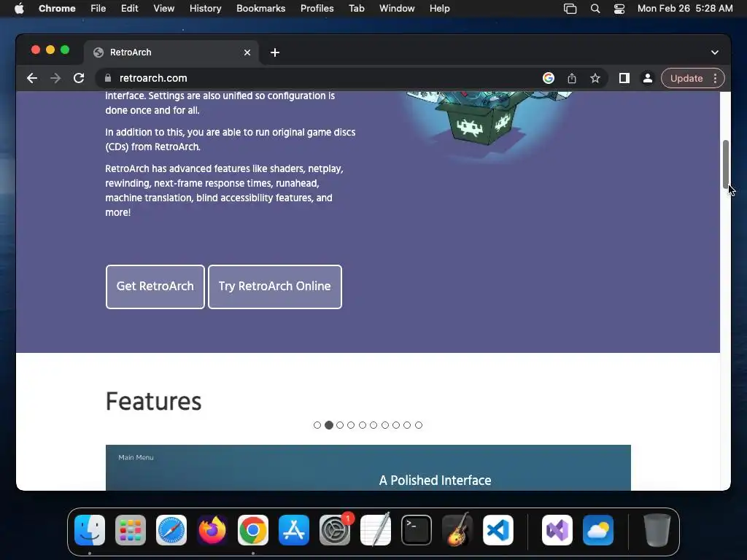747x560 pixels.
Task: Bookmark this tab with the star icon
Action: [595, 78]
